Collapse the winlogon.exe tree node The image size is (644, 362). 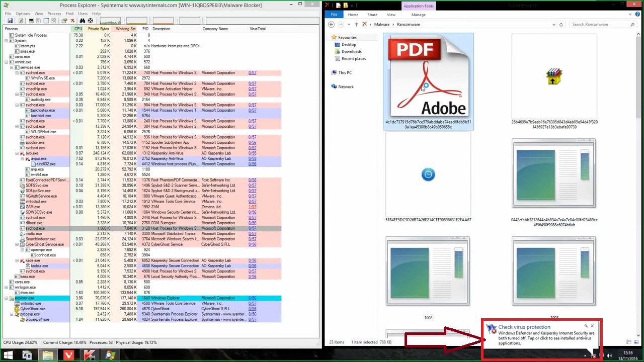pos(7,288)
